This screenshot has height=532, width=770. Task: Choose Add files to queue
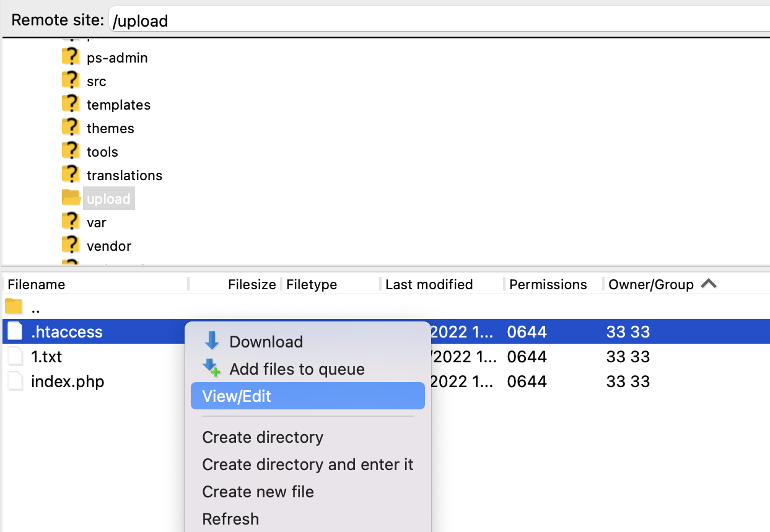point(308,369)
